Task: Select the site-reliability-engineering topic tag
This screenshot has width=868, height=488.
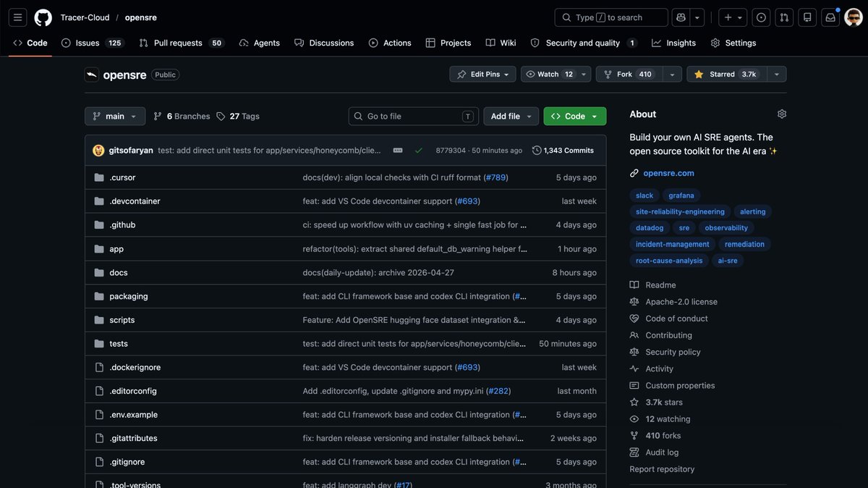Action: coord(680,211)
